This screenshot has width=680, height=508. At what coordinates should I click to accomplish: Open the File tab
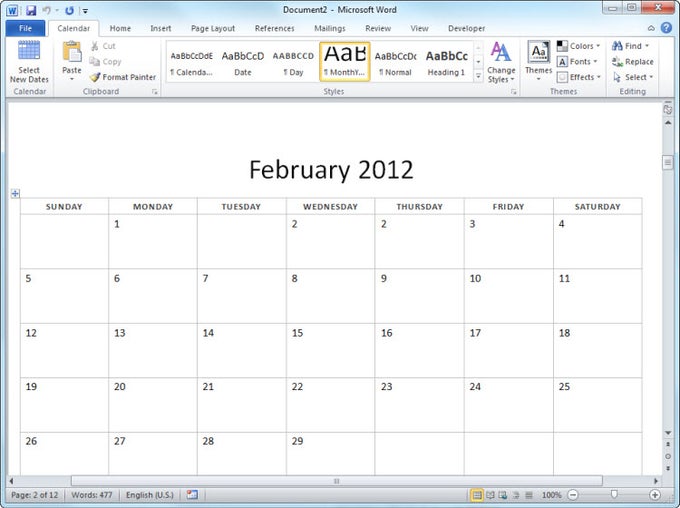point(25,28)
